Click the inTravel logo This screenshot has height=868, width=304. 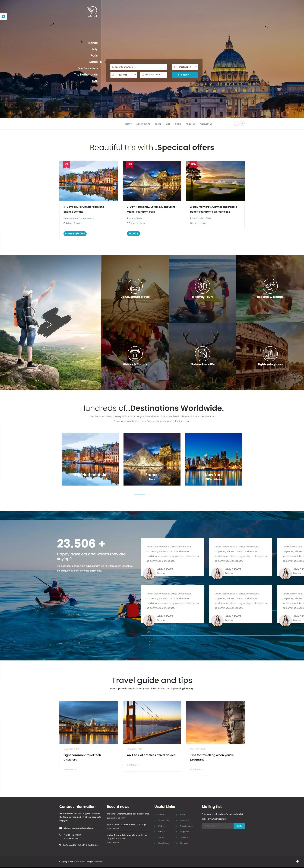(92, 11)
